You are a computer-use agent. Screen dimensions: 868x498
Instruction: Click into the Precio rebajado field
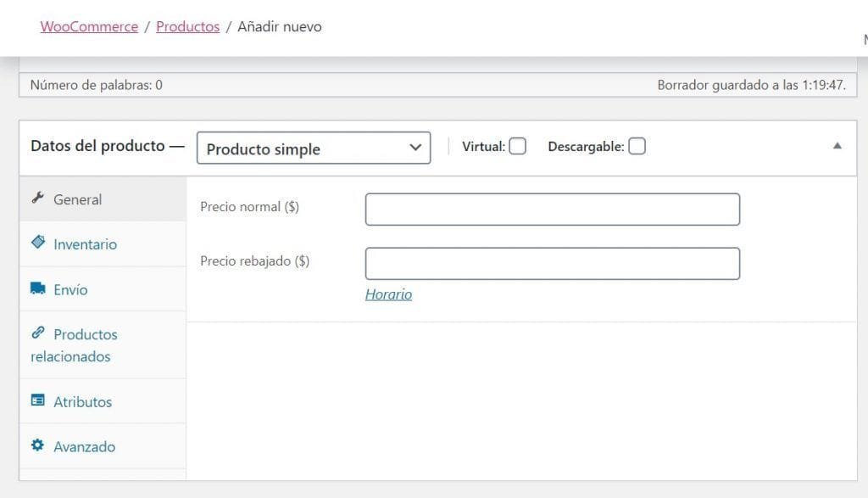click(x=553, y=264)
